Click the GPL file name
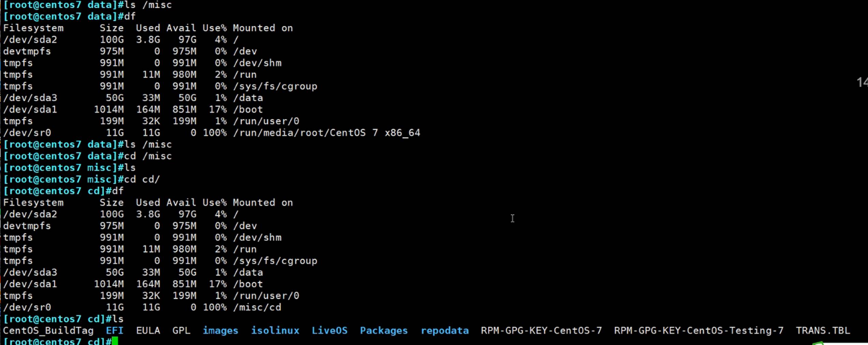The image size is (868, 345). (181, 330)
